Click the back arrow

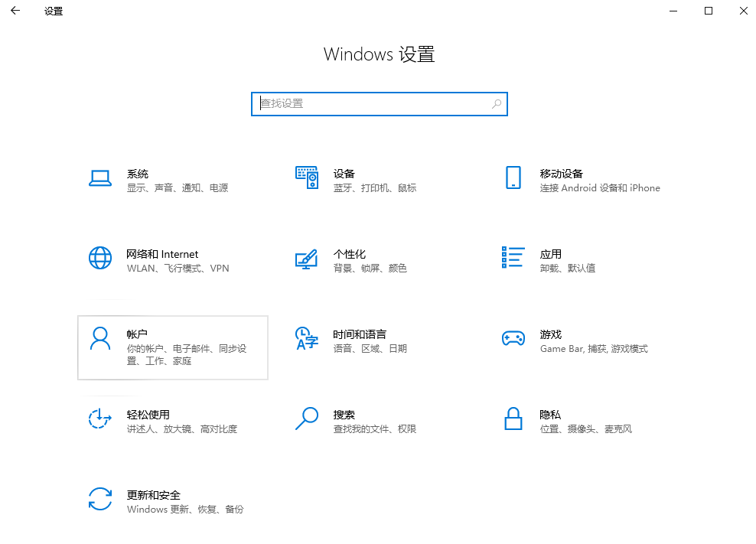[x=15, y=11]
